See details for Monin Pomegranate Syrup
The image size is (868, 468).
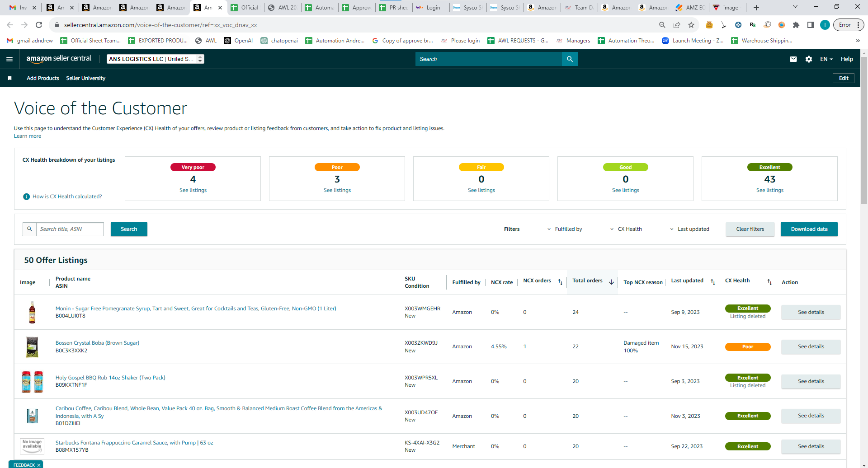coord(811,312)
